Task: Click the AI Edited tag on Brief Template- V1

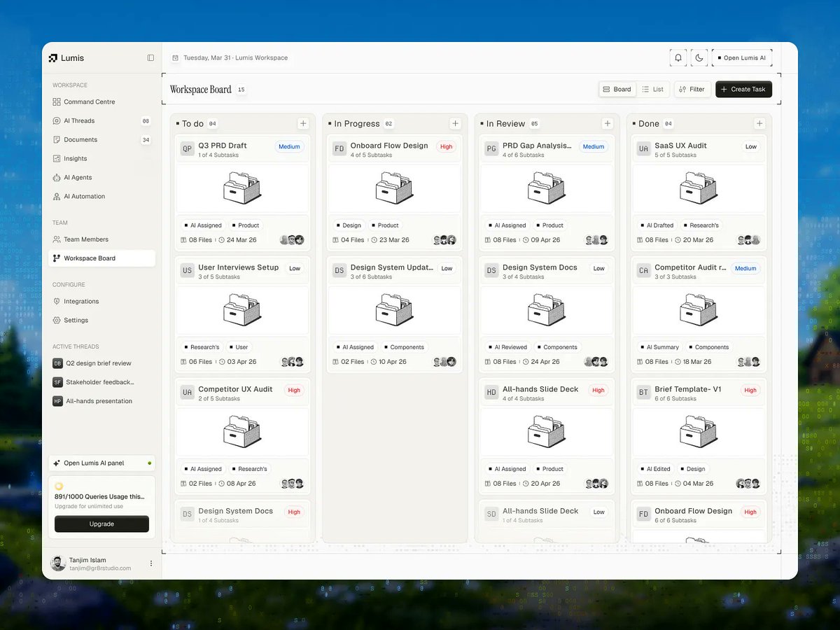Action: [655, 469]
